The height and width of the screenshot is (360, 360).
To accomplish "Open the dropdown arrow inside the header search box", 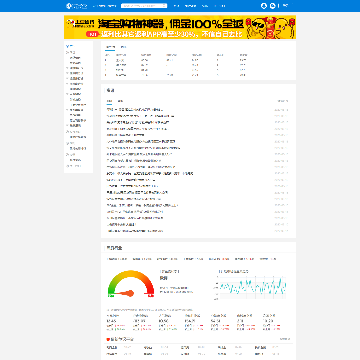I will (x=164, y=6).
